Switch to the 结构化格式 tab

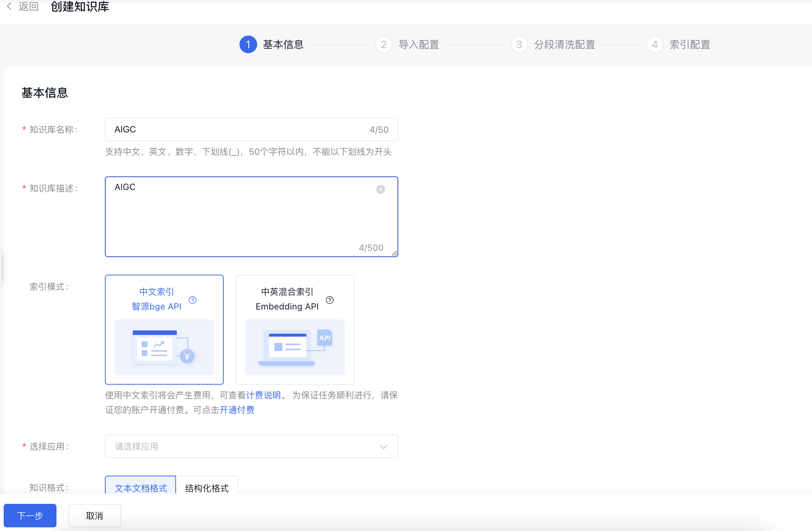(x=206, y=488)
